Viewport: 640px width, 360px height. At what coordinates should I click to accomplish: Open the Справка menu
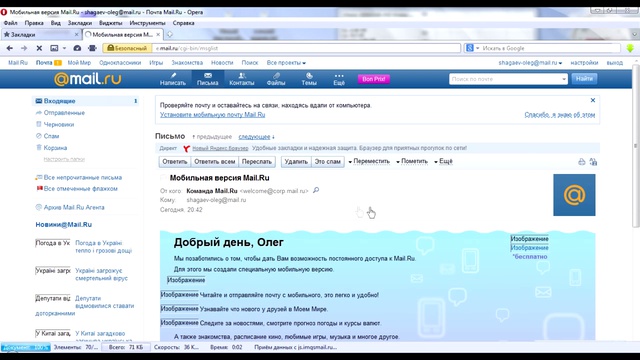coord(183,23)
